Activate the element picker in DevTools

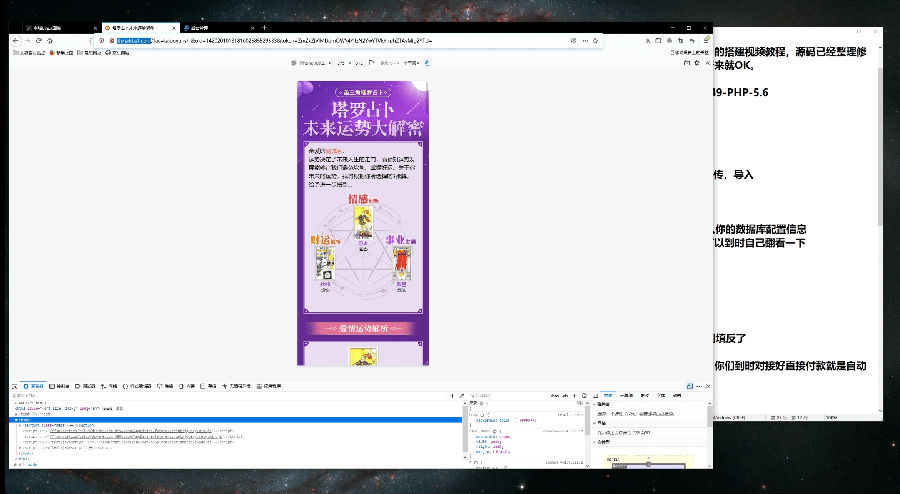point(15,385)
